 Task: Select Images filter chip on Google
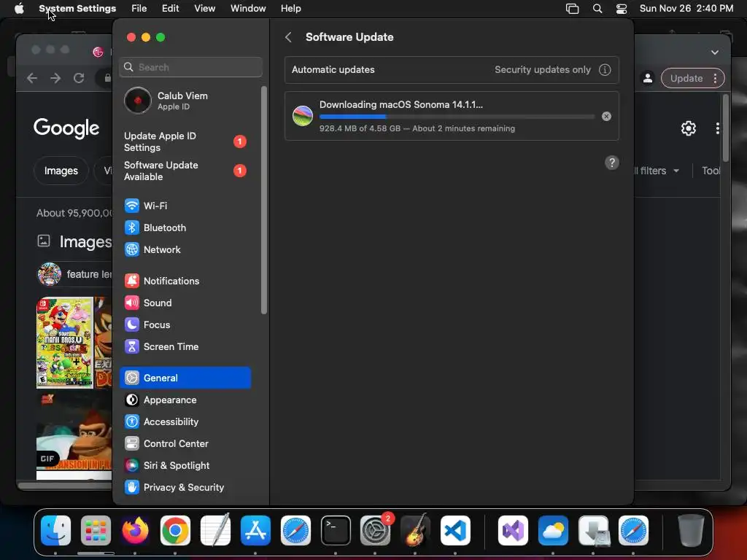(61, 171)
